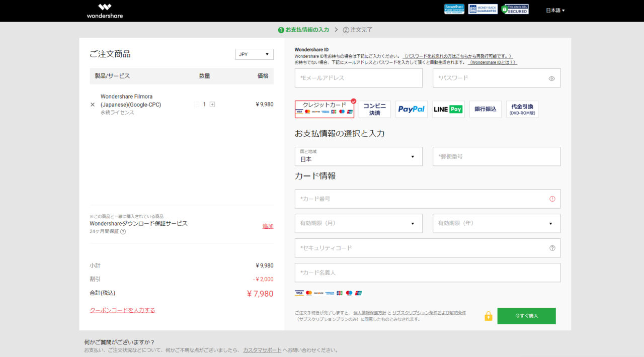Click the discount amount -￥2,000
Image resolution: width=644 pixels, height=357 pixels.
click(x=263, y=279)
